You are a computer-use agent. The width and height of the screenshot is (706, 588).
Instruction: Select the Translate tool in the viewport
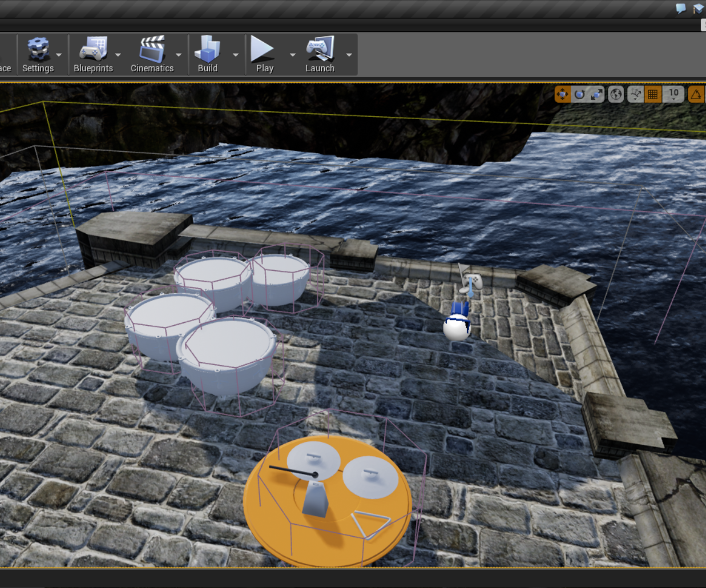(564, 94)
